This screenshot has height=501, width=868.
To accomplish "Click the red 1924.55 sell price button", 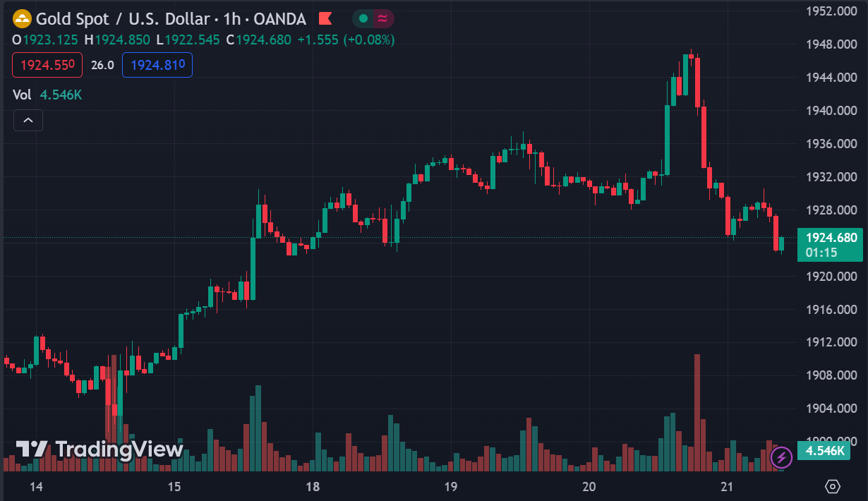I will (47, 65).
